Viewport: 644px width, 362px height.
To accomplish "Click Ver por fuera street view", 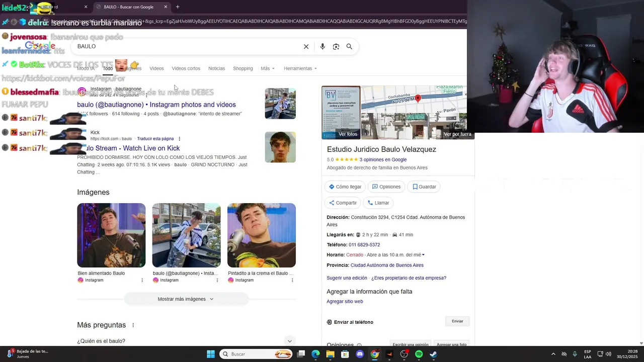I will 457,134.
